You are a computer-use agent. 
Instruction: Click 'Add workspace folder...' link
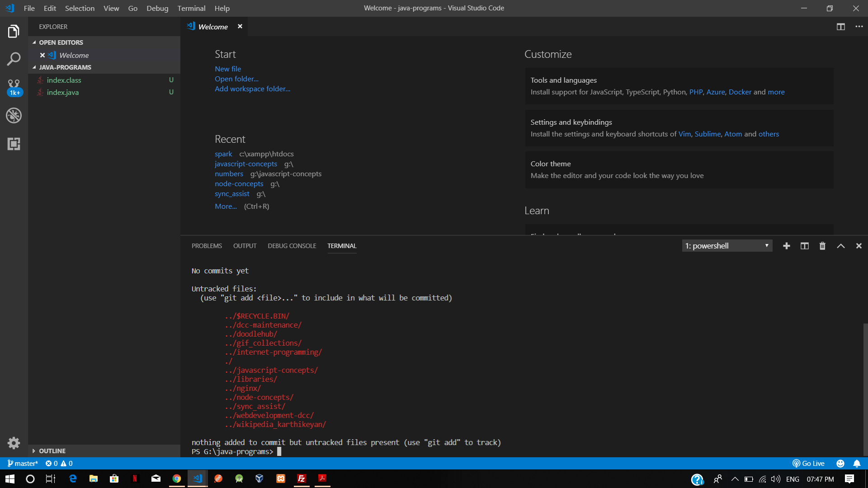[252, 89]
